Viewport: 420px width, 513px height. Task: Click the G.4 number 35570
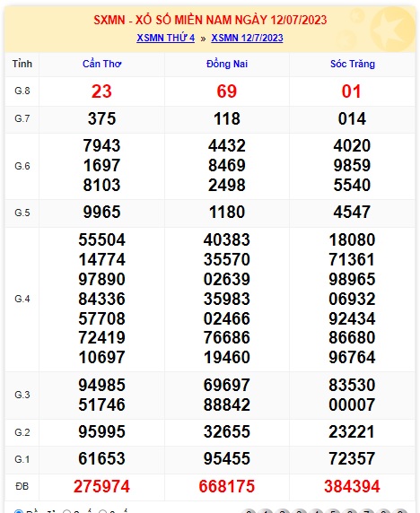point(227,259)
